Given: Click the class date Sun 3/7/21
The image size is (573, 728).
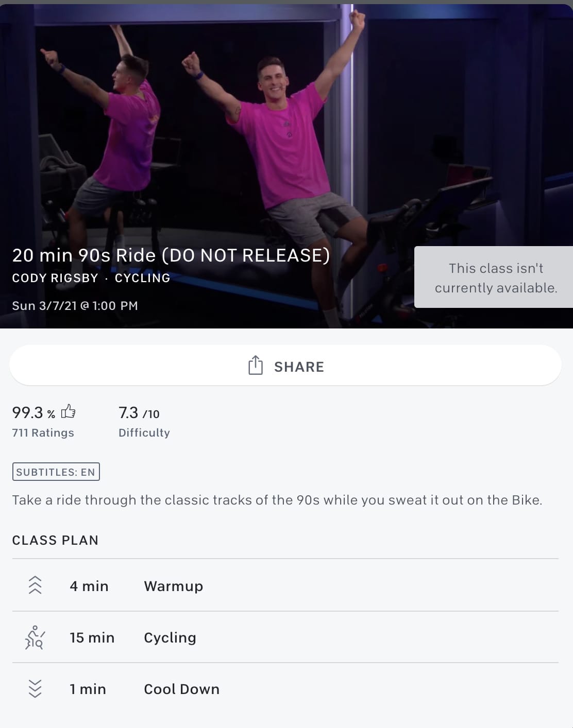Looking at the screenshot, I should click(x=44, y=306).
